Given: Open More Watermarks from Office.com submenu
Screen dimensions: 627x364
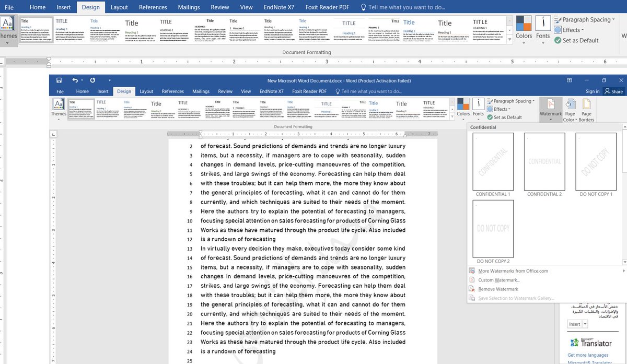Looking at the screenshot, I should coord(547,271).
